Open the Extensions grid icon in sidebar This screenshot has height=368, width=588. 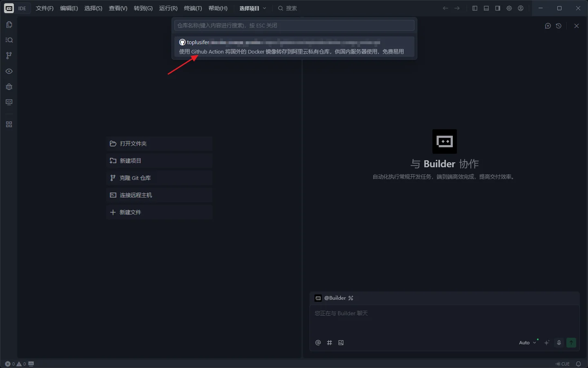[x=9, y=124]
